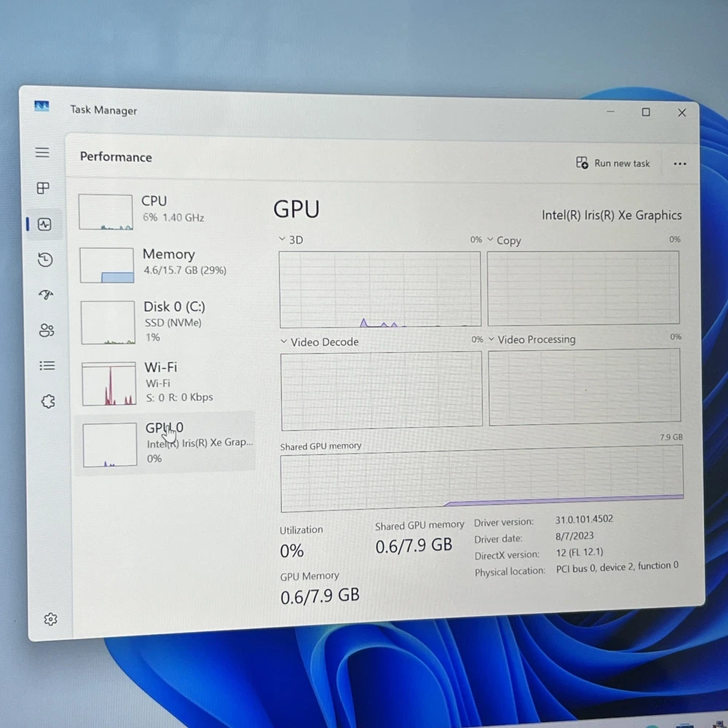Click the Run new task button

click(613, 163)
